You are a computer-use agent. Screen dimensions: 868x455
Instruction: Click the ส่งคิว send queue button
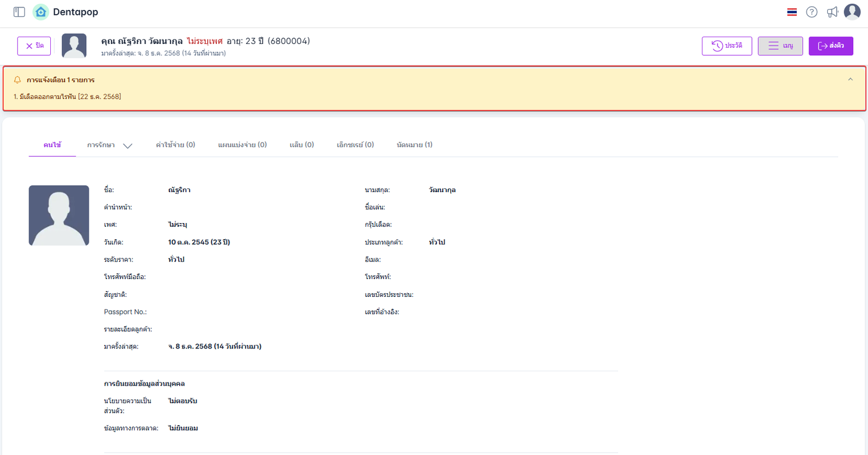[831, 46]
